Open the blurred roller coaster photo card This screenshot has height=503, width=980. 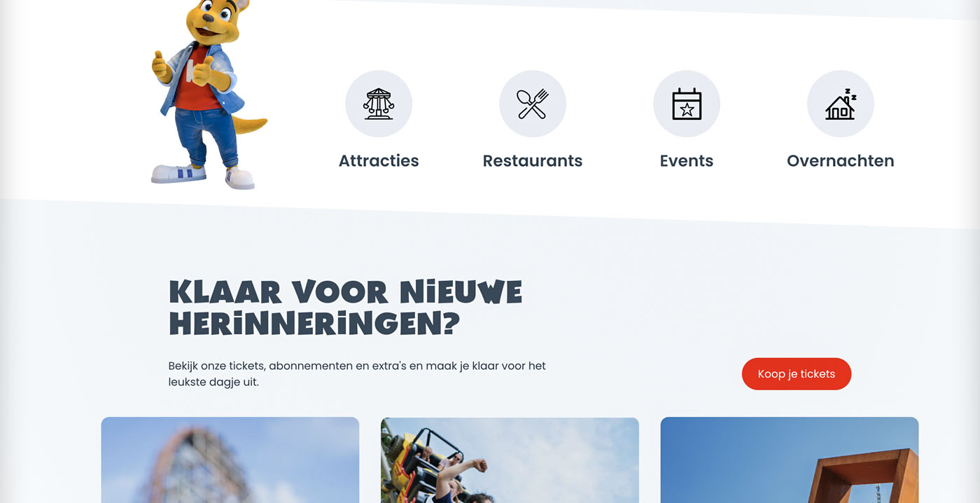point(230,460)
